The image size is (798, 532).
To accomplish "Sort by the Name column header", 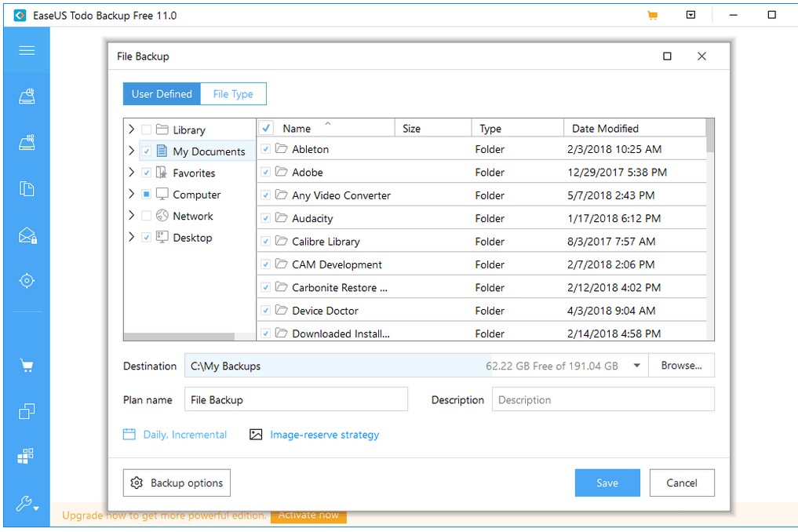I will point(297,128).
